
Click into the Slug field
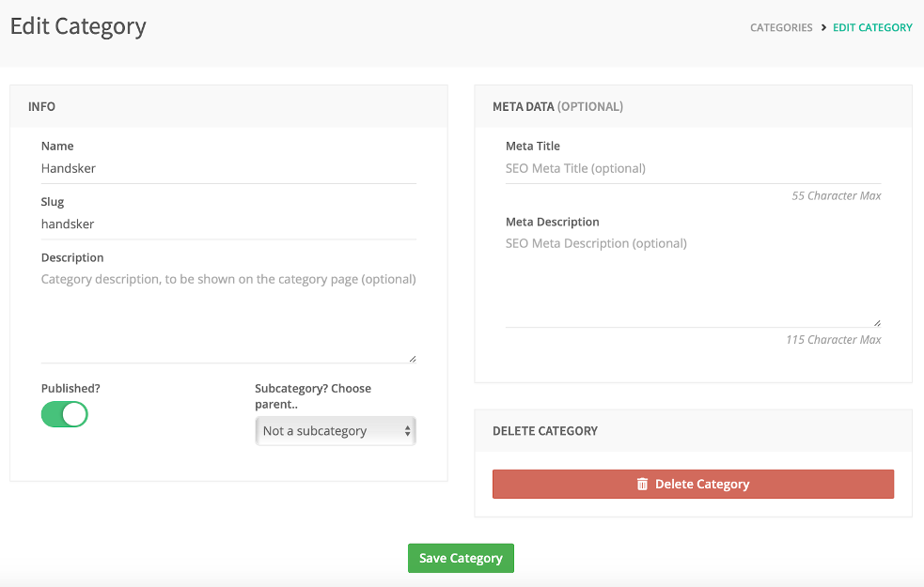tap(228, 224)
